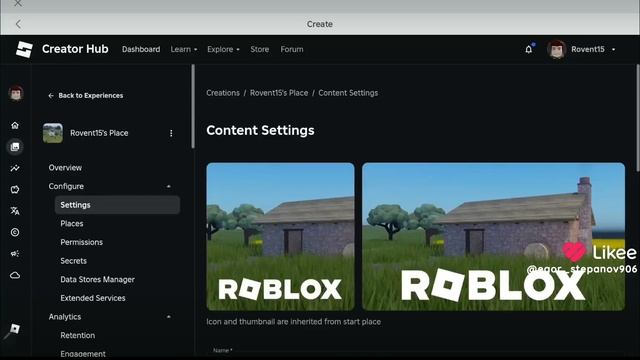
Task: Open the Localization translate icon
Action: (15, 211)
